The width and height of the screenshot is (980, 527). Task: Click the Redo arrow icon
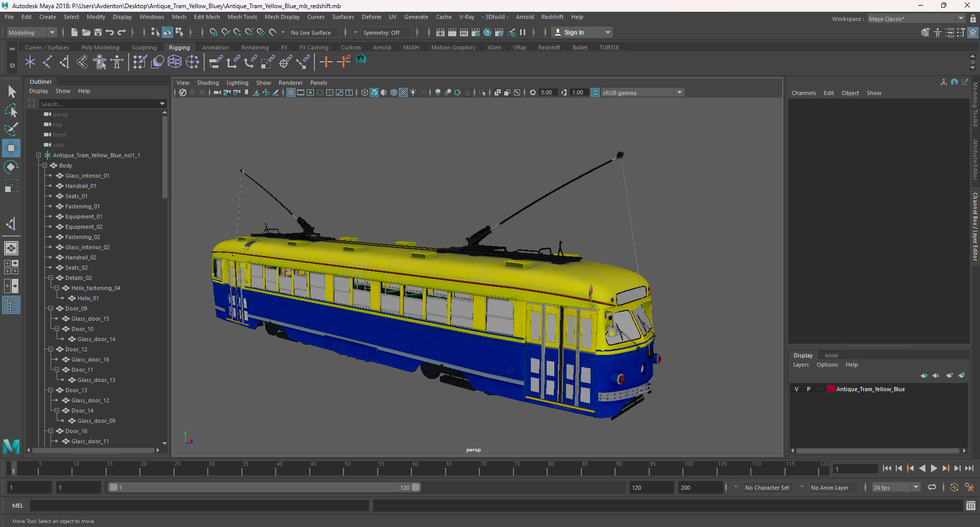121,32
